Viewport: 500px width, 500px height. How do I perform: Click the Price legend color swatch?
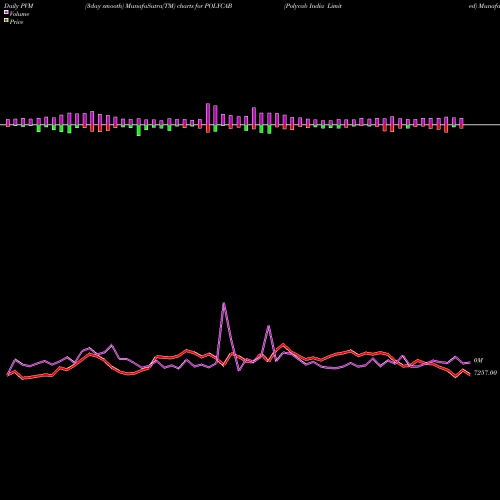click(6, 21)
